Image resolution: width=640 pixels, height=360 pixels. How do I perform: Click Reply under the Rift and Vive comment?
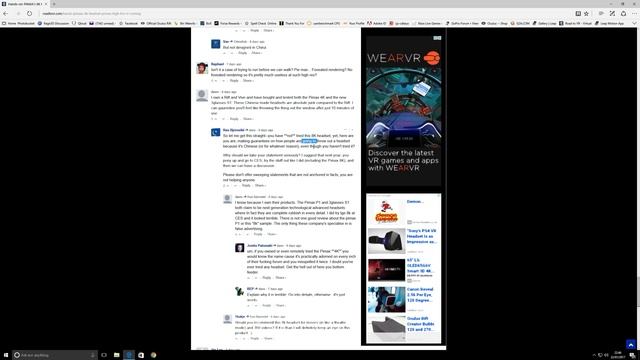pos(234,119)
